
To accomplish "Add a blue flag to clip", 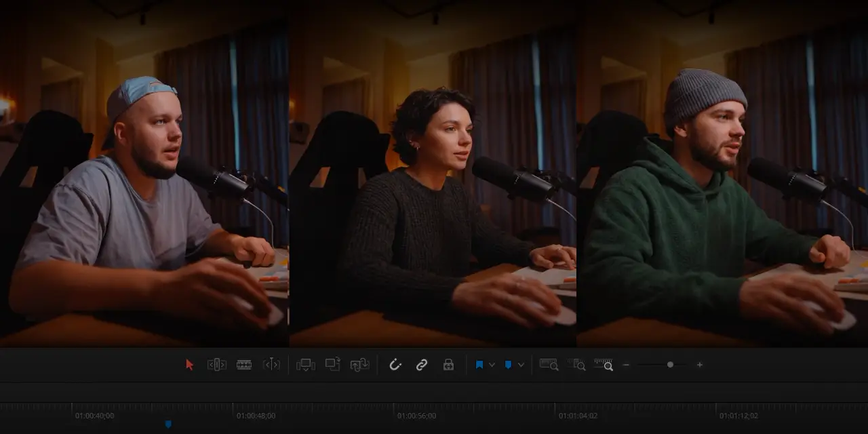I will pos(479,365).
